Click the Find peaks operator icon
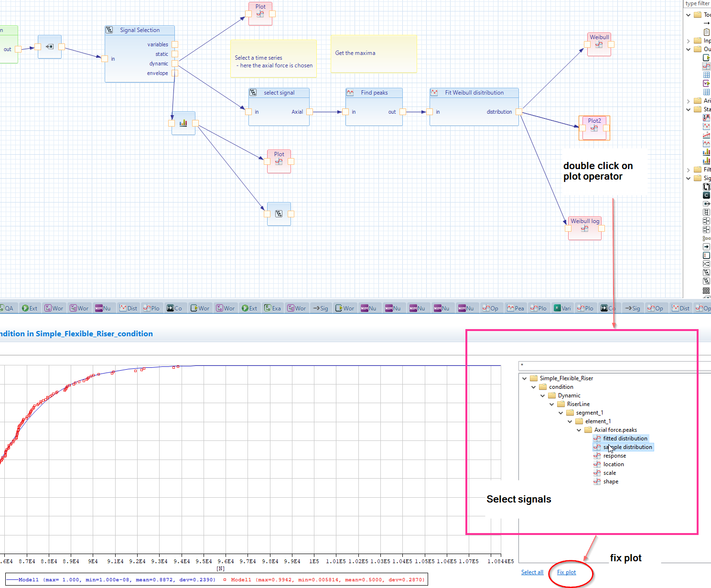The height and width of the screenshot is (588, 711). coord(350,93)
